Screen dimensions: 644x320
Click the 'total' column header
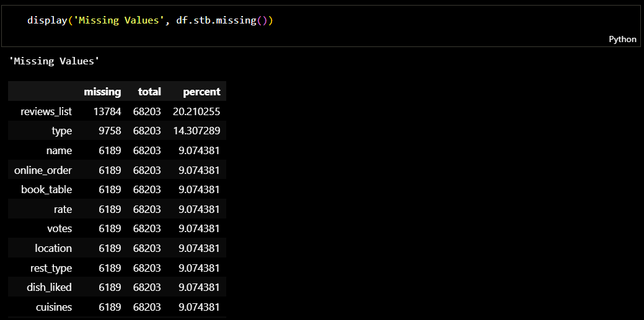pos(149,92)
